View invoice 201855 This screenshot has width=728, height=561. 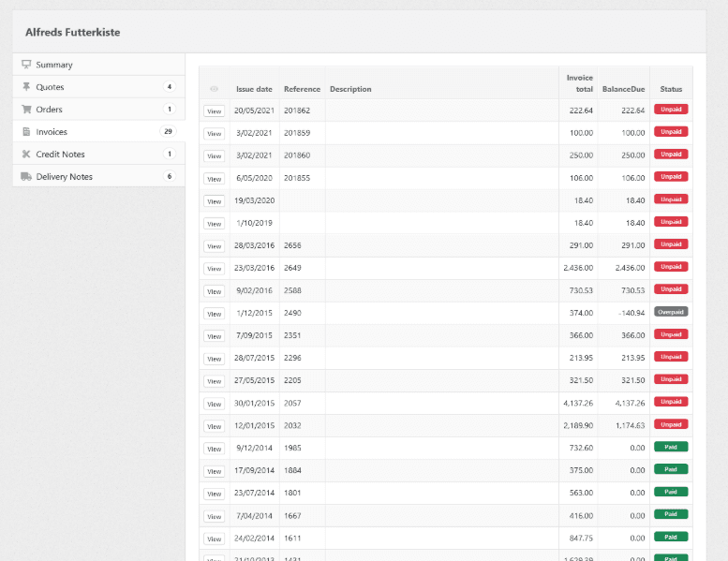click(x=214, y=179)
